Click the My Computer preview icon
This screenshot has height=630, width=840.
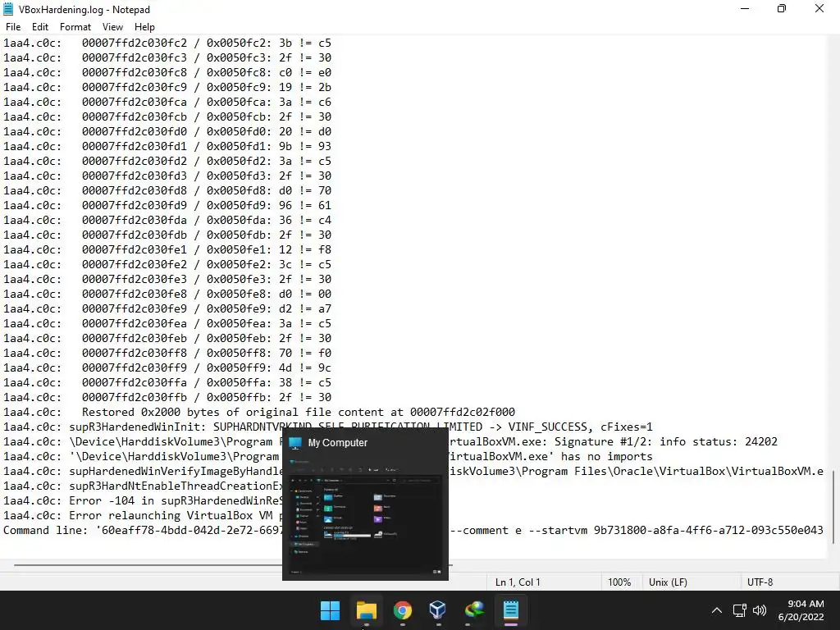295,443
